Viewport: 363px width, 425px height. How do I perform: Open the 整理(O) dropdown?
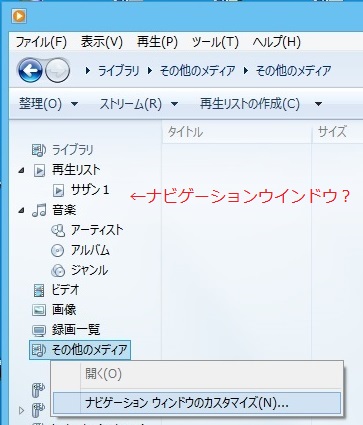pyautogui.click(x=48, y=104)
